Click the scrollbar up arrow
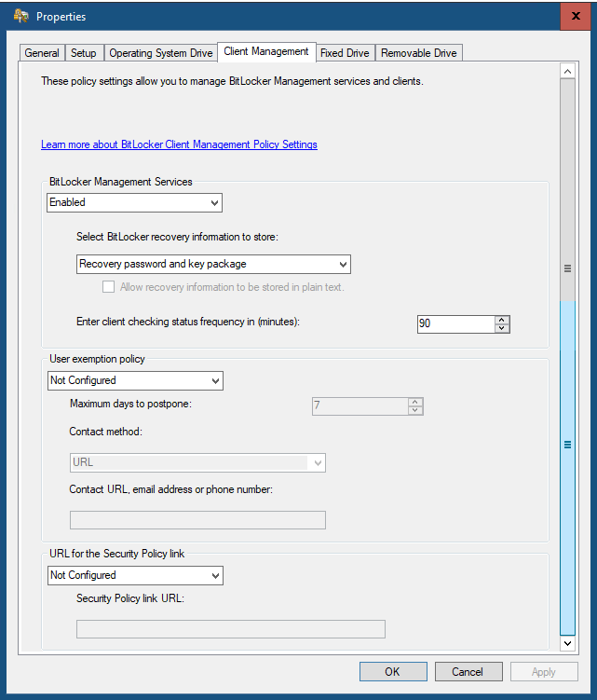Image resolution: width=597 pixels, height=700 pixels. point(567,72)
